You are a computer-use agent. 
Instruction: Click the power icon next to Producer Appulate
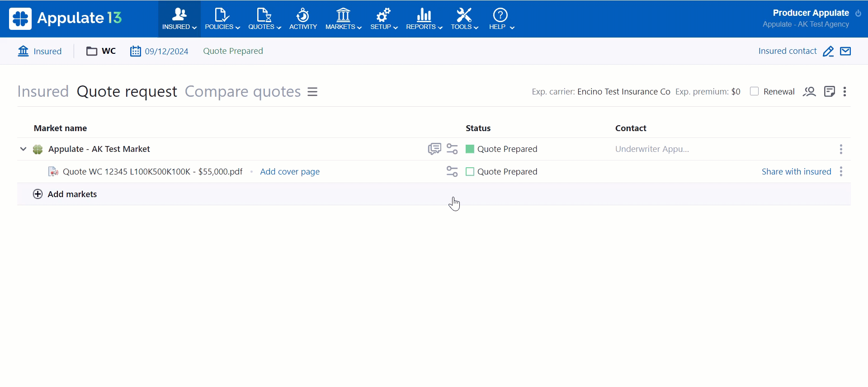858,13
